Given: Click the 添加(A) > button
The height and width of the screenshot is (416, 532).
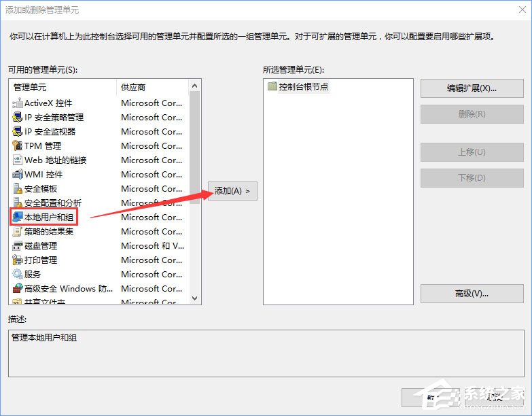Looking at the screenshot, I should [232, 191].
